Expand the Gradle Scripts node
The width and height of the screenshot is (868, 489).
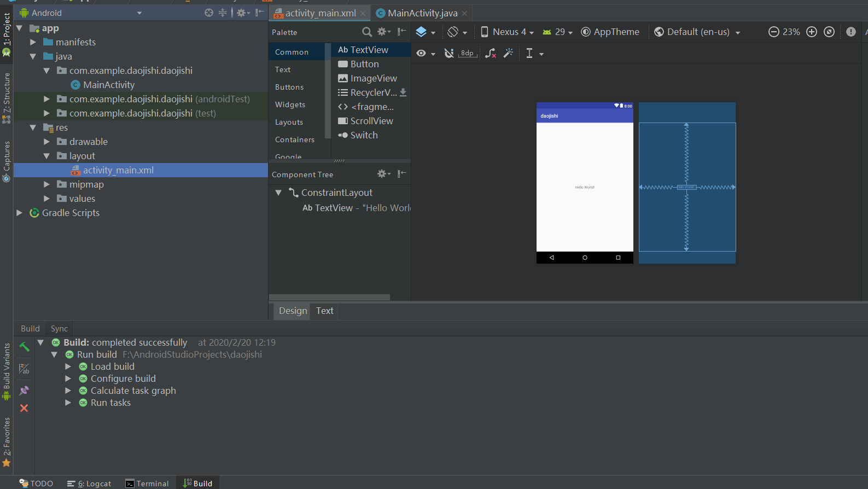coord(19,213)
